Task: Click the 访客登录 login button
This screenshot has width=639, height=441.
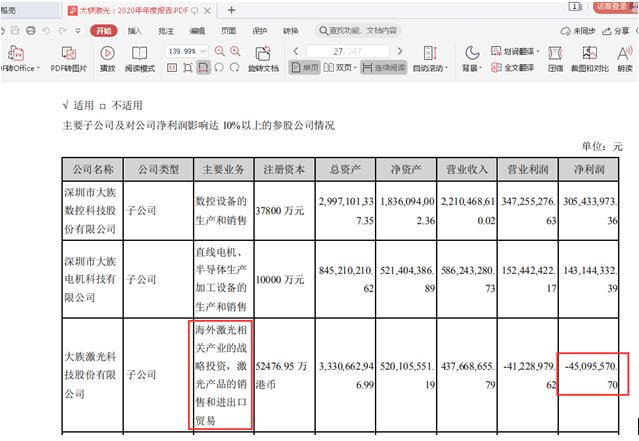Action: 613,7
